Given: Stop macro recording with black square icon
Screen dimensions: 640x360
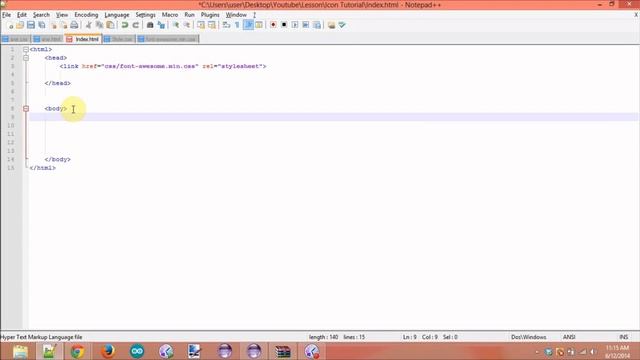Looking at the screenshot, I should coord(284,25).
